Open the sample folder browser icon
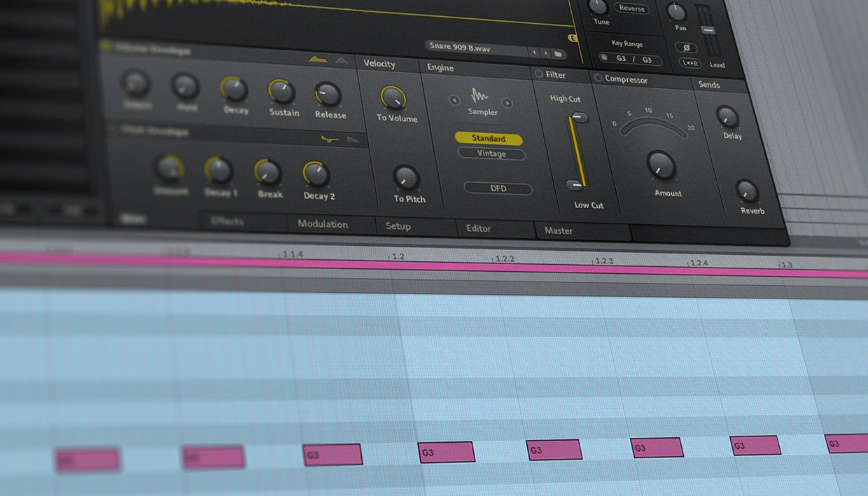This screenshot has height=496, width=868. click(558, 53)
